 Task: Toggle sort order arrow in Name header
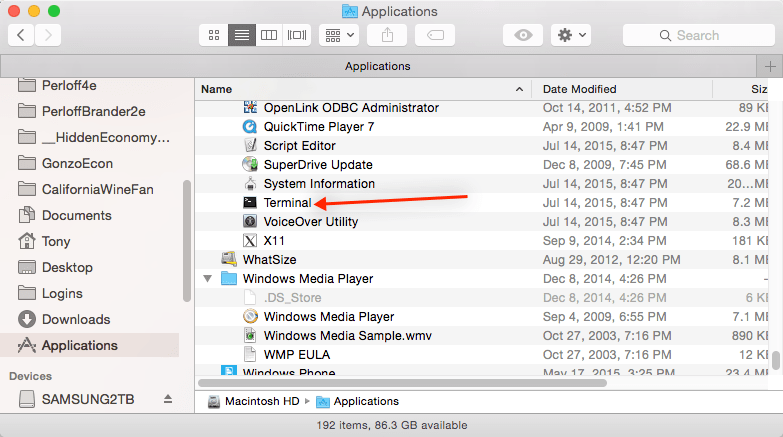519,89
